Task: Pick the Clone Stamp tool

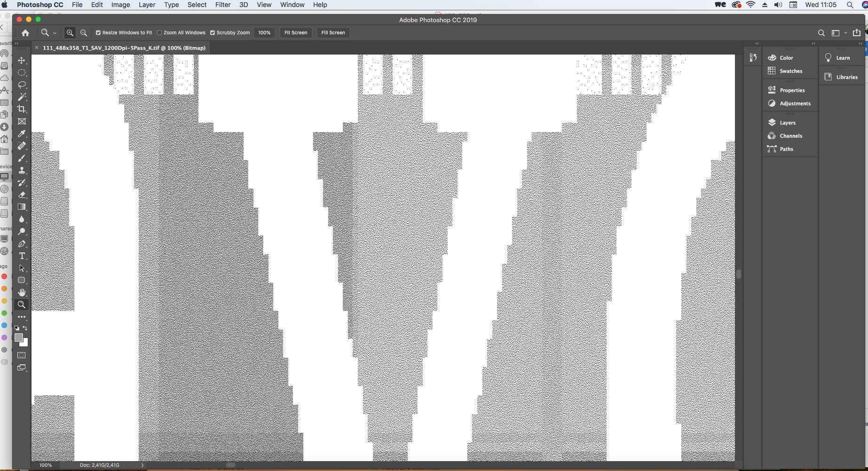Action: (x=22, y=170)
